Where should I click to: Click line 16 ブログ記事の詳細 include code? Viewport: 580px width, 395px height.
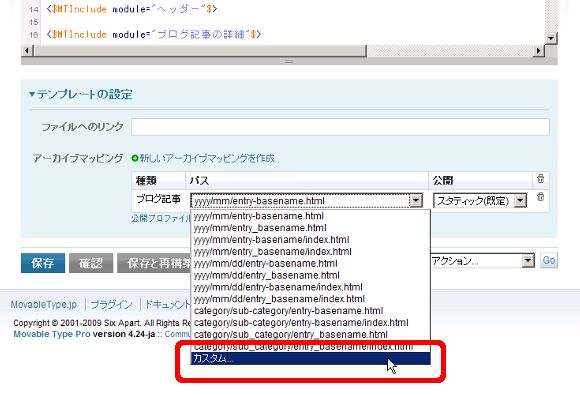[154, 34]
